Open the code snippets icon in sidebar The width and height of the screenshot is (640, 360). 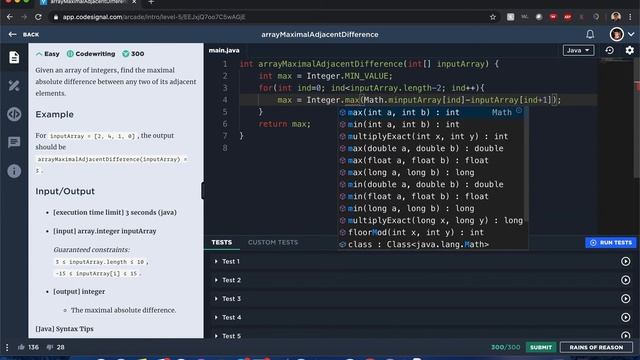(x=14, y=114)
